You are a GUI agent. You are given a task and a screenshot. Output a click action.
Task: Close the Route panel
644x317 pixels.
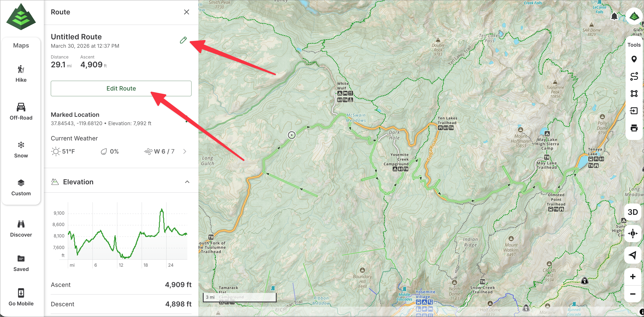click(186, 12)
